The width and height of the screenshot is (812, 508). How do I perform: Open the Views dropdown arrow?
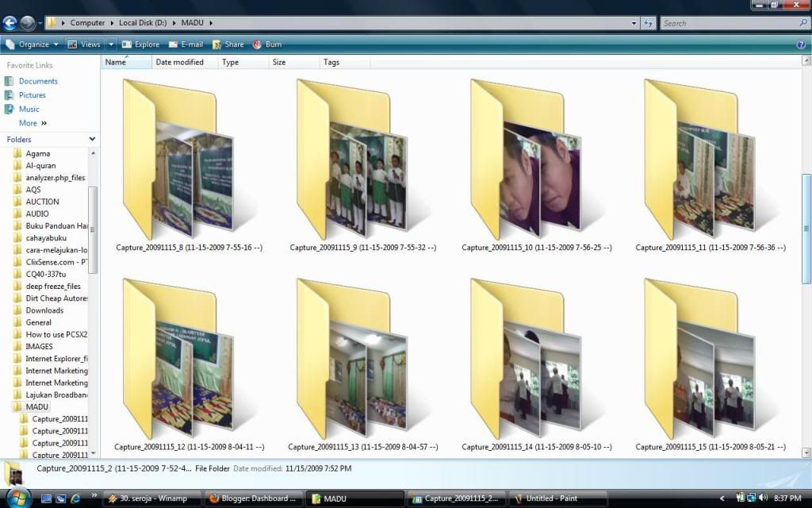click(x=111, y=44)
